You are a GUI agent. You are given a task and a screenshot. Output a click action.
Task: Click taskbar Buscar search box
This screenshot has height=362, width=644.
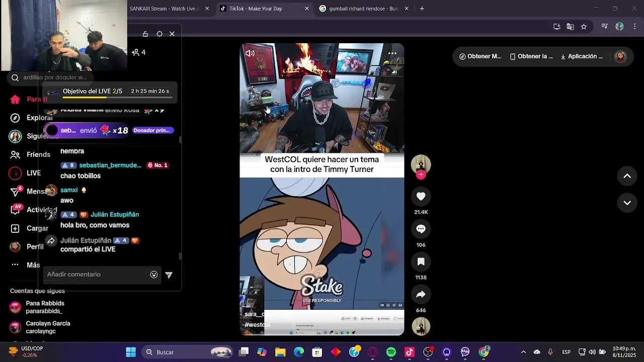(187, 352)
